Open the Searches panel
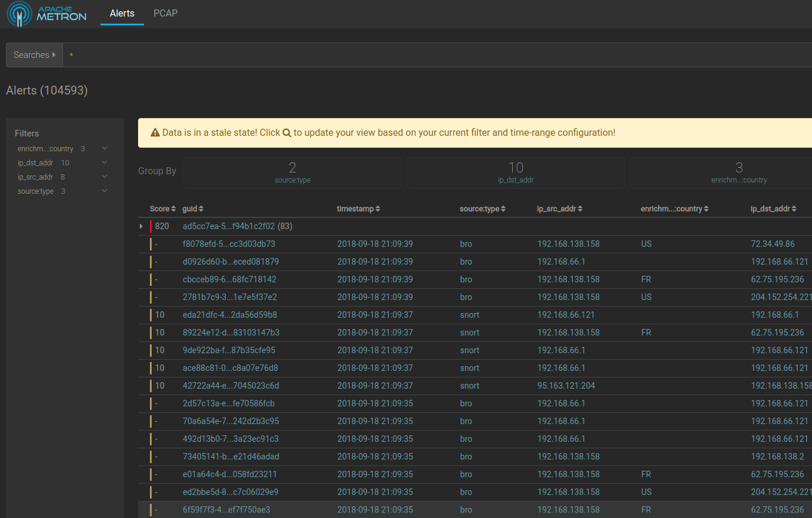Image resolution: width=812 pixels, height=518 pixels. 34,55
